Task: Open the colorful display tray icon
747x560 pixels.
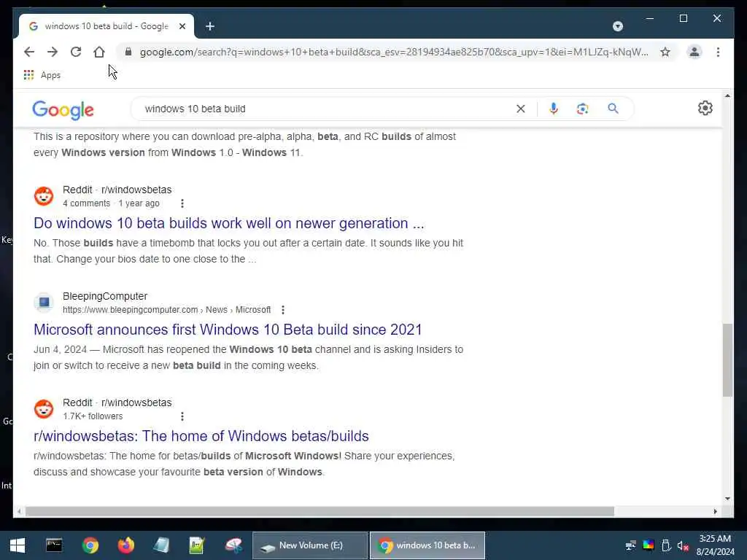Action: 649,545
